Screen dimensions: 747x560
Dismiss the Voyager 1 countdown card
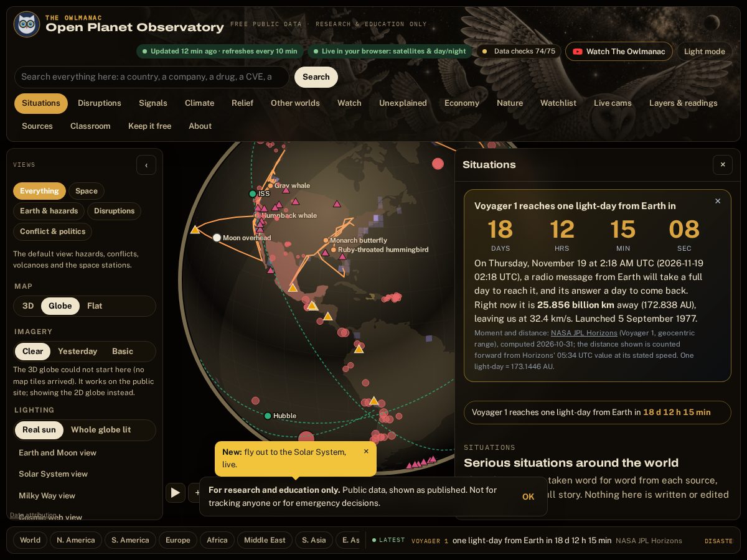718,201
